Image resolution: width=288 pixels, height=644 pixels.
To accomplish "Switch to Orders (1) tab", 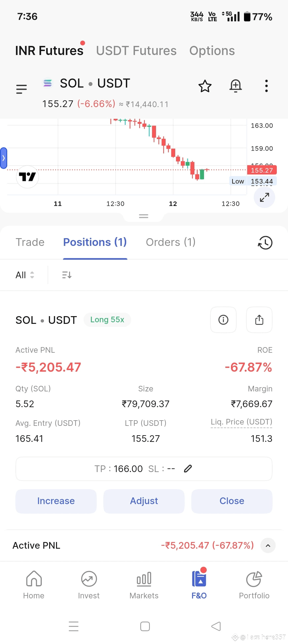I will click(x=171, y=242).
